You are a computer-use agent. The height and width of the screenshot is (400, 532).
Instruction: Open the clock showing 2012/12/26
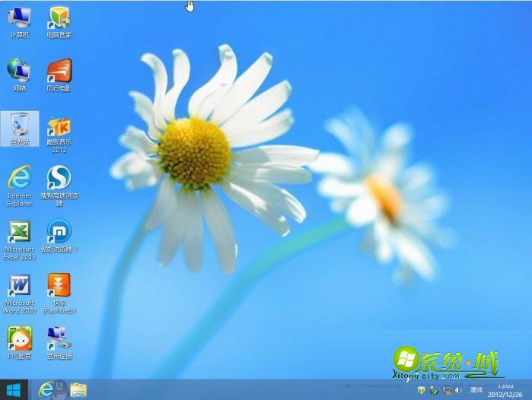(505, 391)
